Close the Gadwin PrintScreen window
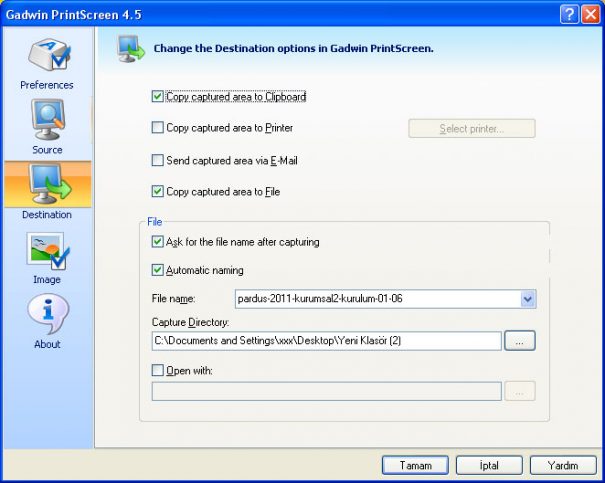The image size is (605, 483). click(591, 15)
